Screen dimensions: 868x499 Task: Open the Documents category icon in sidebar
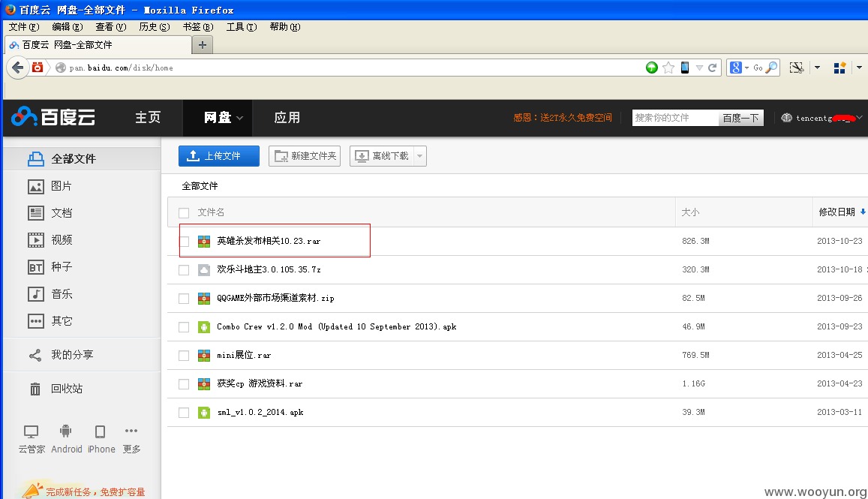tap(36, 213)
